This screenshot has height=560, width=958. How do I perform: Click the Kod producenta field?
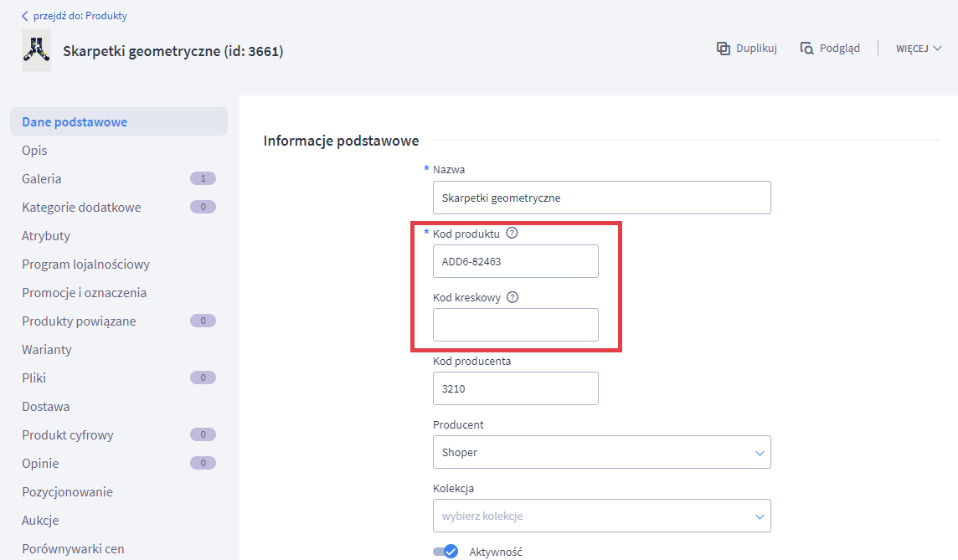[x=515, y=388]
